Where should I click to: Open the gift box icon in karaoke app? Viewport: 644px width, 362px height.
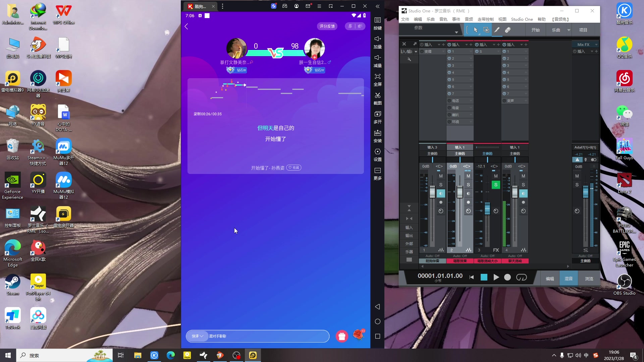coord(342,336)
